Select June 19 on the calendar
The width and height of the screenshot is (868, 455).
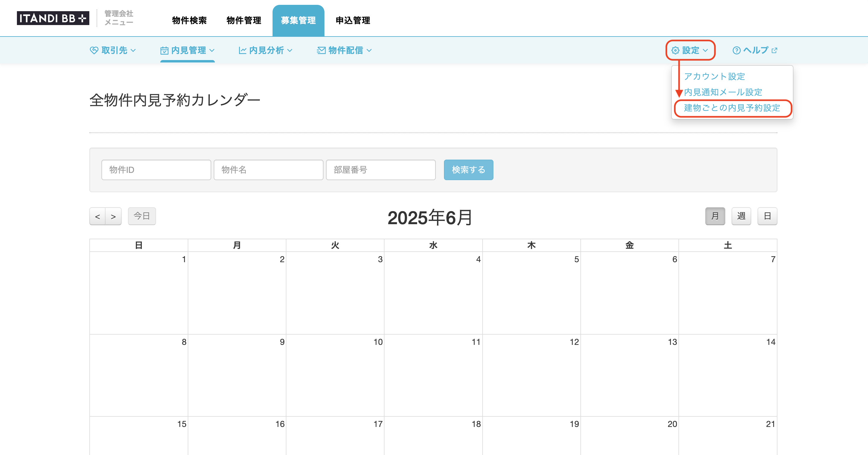(x=531, y=436)
